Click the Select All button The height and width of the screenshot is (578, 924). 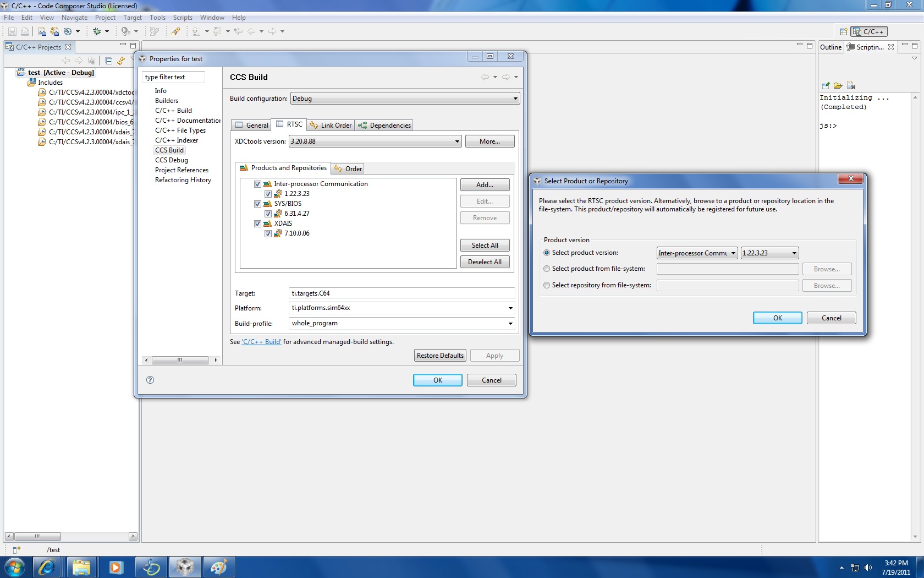485,246
